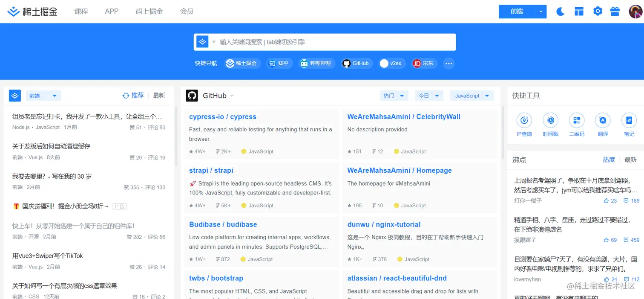This screenshot has width=644, height=299.
Task: Switch to 最新 in article panel
Action: tap(159, 96)
